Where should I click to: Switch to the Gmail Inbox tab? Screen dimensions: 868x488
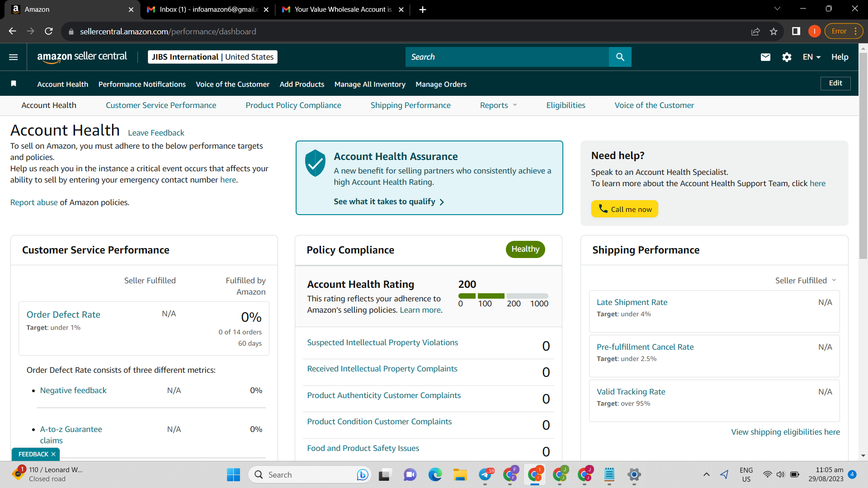point(208,9)
